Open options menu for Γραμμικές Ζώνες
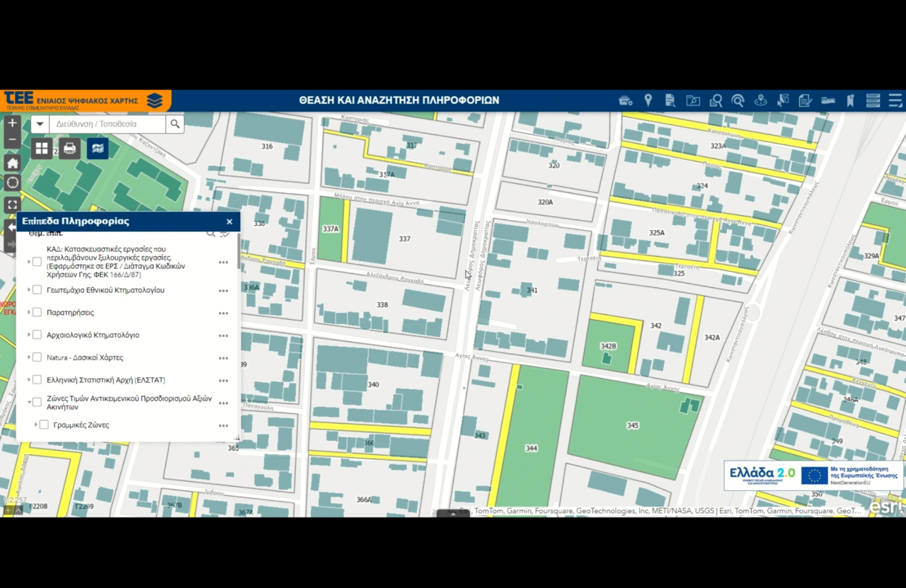 point(224,426)
